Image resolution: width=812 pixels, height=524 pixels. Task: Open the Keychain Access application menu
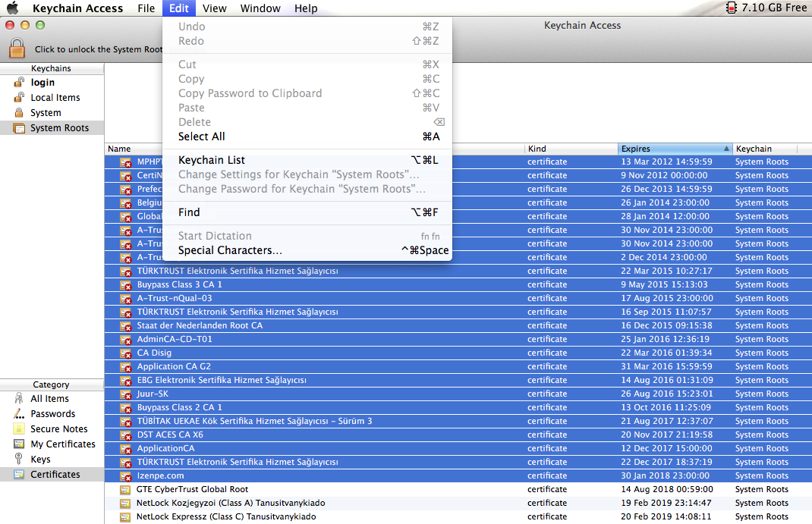click(77, 8)
